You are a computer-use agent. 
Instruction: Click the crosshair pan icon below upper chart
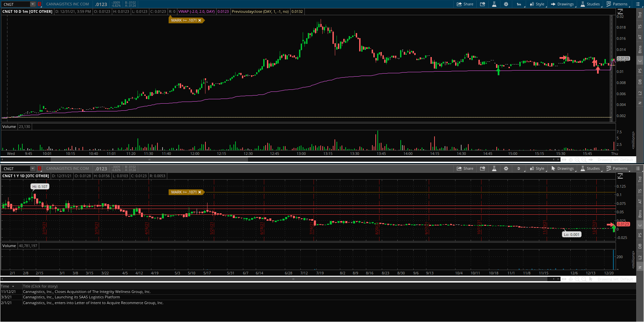point(571,160)
